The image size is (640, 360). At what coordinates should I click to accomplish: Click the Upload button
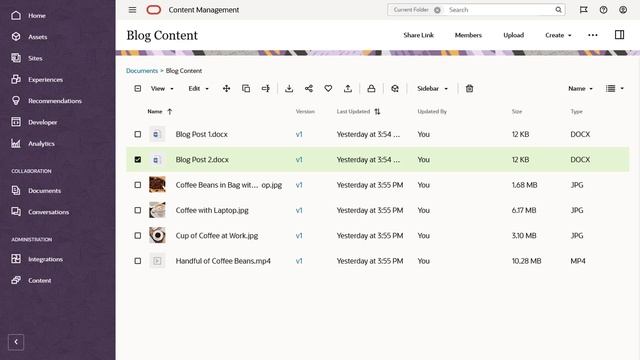click(x=513, y=35)
